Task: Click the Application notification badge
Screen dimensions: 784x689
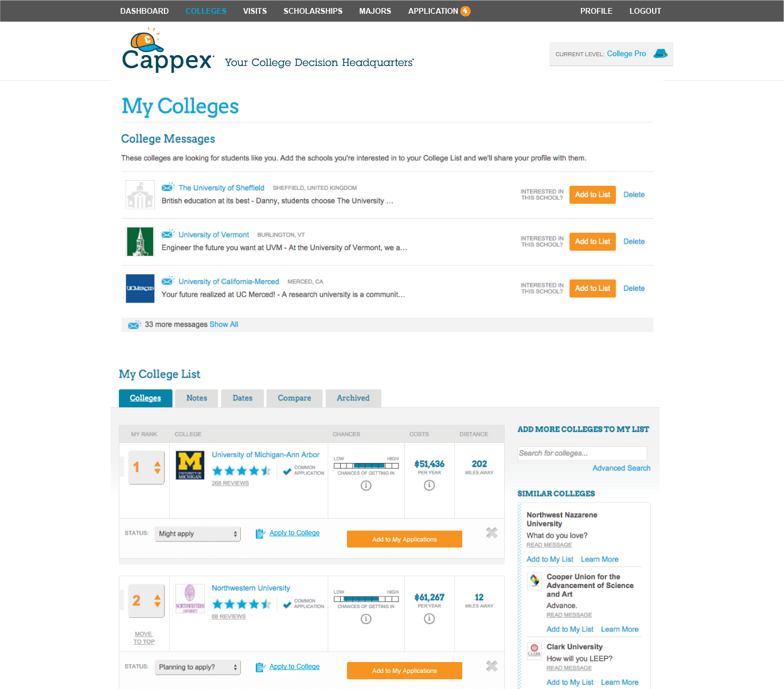Action: 465,11
